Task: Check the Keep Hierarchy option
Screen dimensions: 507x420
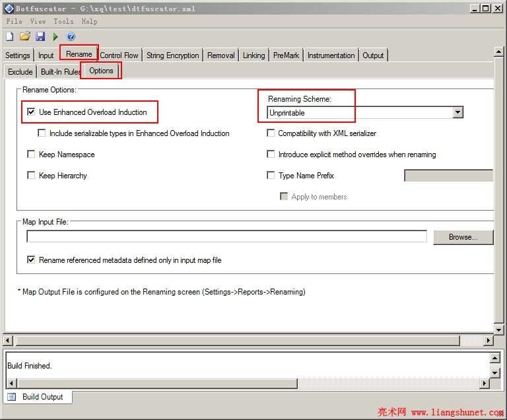Action: (x=31, y=176)
